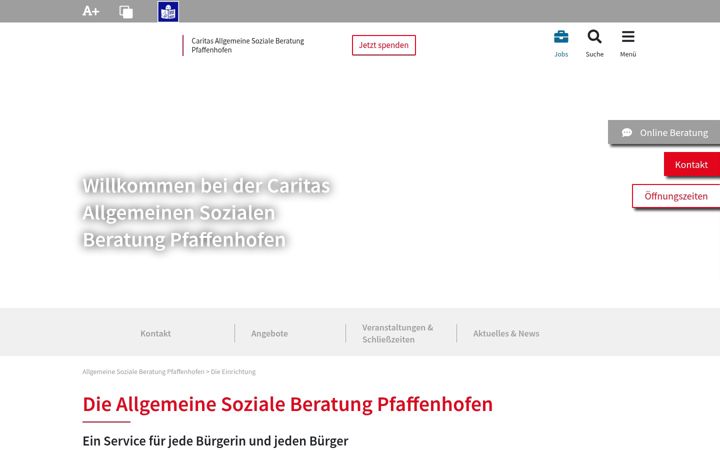Open easy language reading icon

(168, 11)
